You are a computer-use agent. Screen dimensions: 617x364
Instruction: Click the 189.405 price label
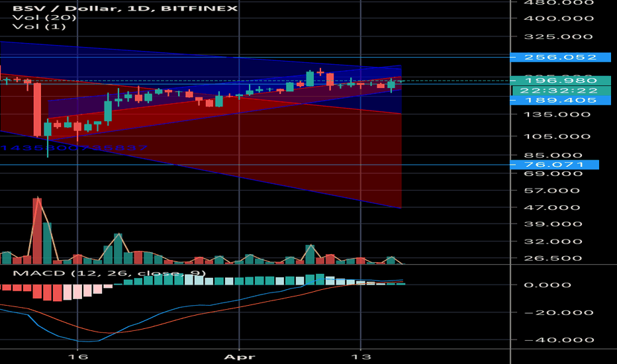point(560,101)
